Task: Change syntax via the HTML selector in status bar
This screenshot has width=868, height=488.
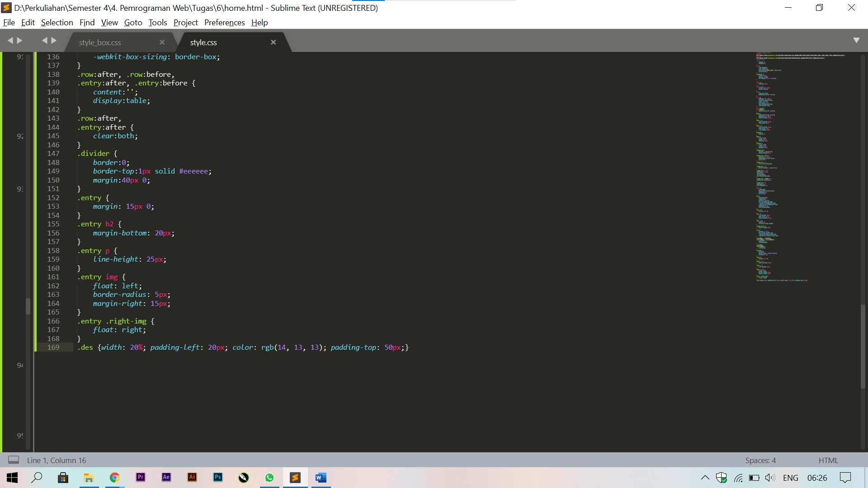Action: [828, 460]
